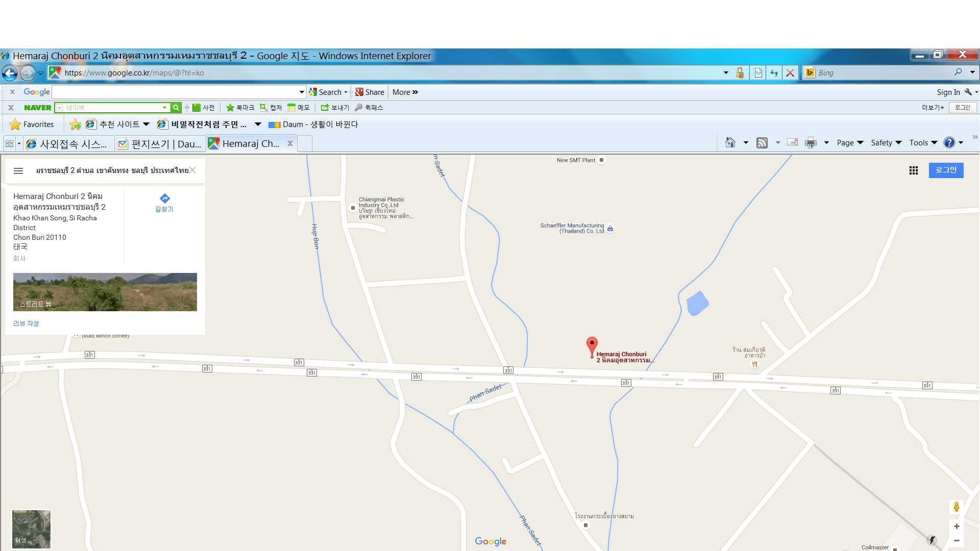The image size is (980, 551).
Task: Click the Add to Favorites bar star icon
Action: click(x=75, y=124)
